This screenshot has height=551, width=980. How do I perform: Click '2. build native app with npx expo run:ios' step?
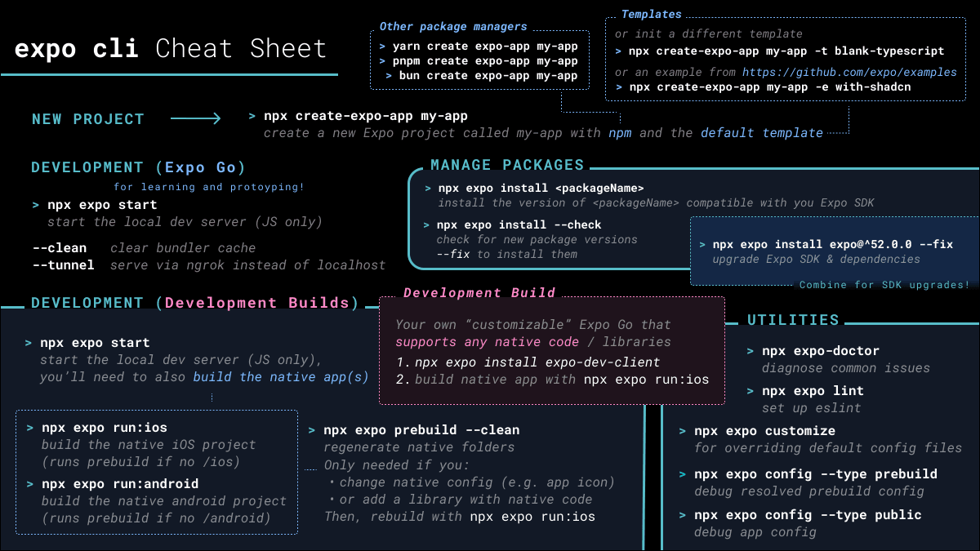[552, 379]
